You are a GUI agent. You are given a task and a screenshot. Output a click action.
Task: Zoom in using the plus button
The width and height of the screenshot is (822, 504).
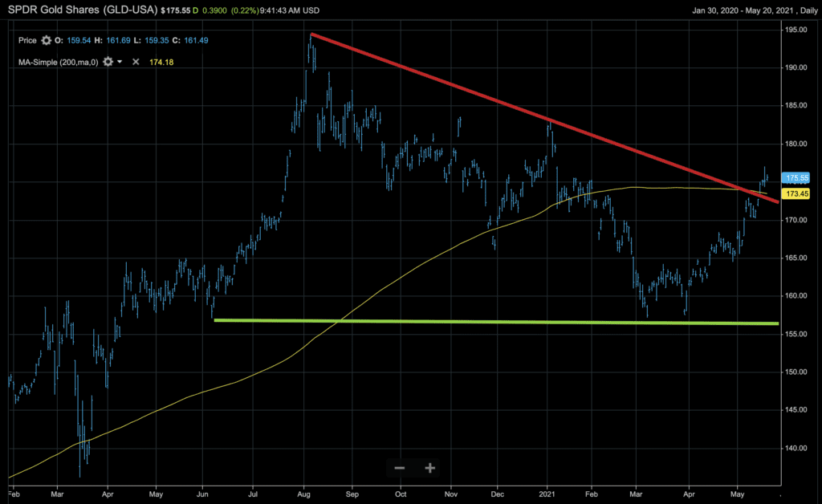pos(430,468)
